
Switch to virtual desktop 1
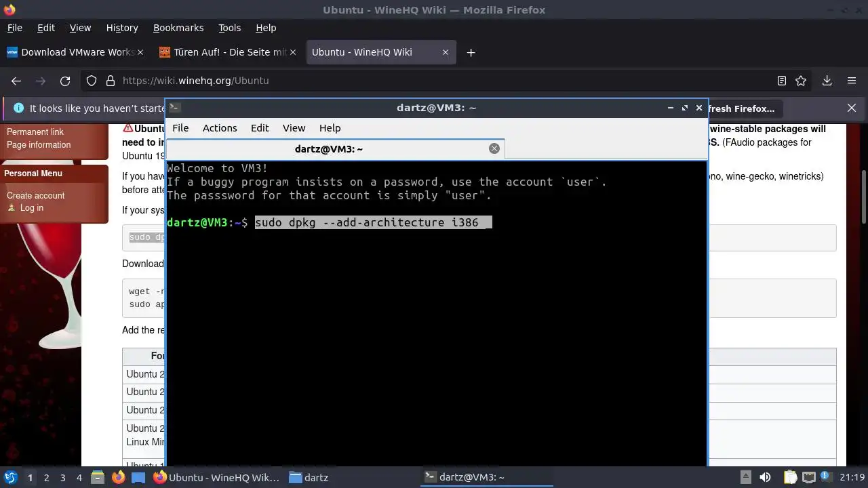point(30,478)
